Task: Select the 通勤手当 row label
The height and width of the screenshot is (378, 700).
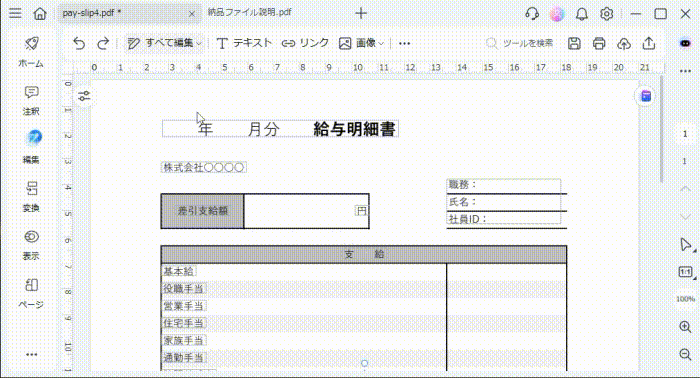Action: tap(183, 357)
